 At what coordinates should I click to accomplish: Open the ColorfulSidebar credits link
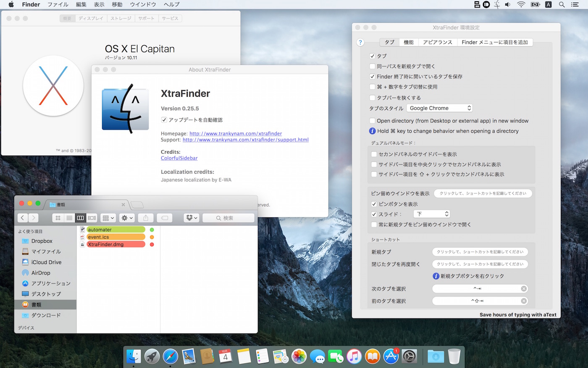pos(179,158)
